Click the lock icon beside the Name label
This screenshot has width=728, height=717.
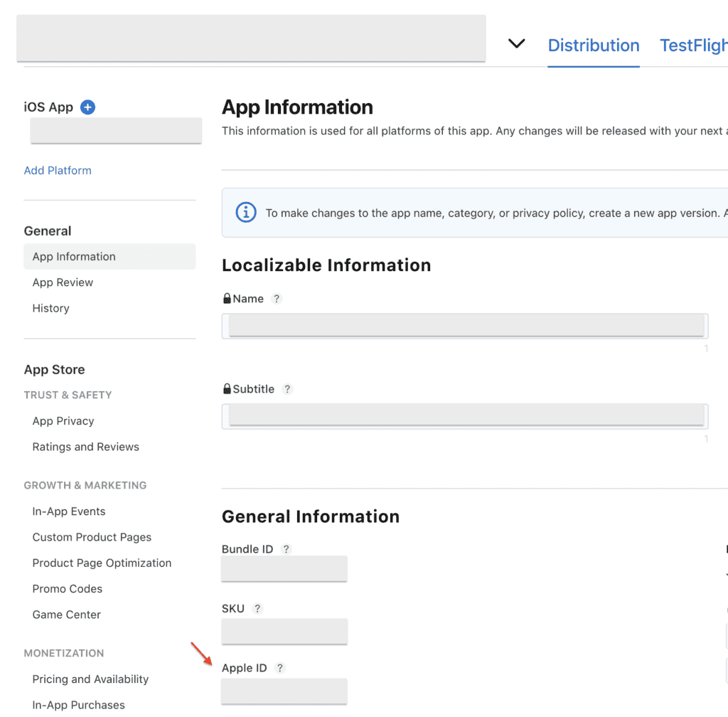[x=227, y=298]
